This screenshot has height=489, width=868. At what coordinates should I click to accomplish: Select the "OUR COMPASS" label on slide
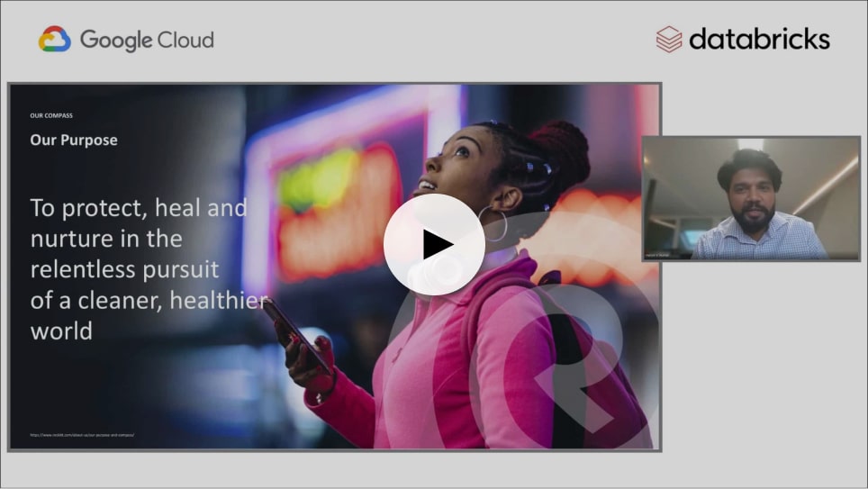pos(51,116)
